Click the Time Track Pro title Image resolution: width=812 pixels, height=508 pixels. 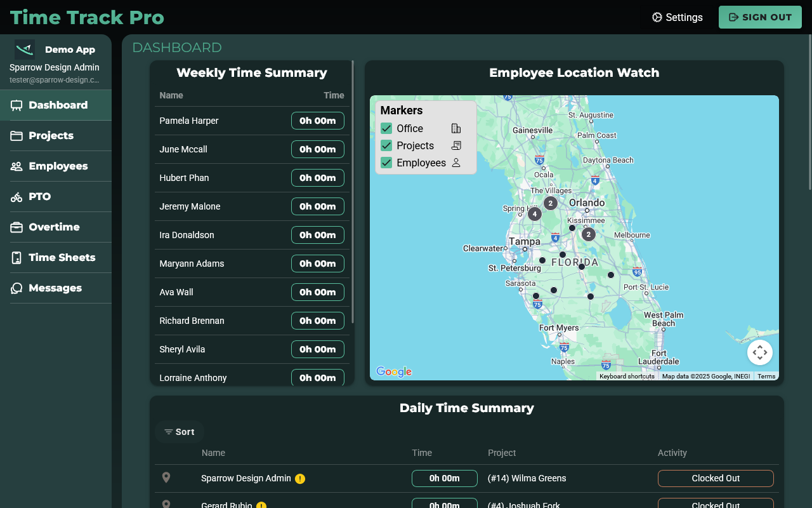pos(87,17)
